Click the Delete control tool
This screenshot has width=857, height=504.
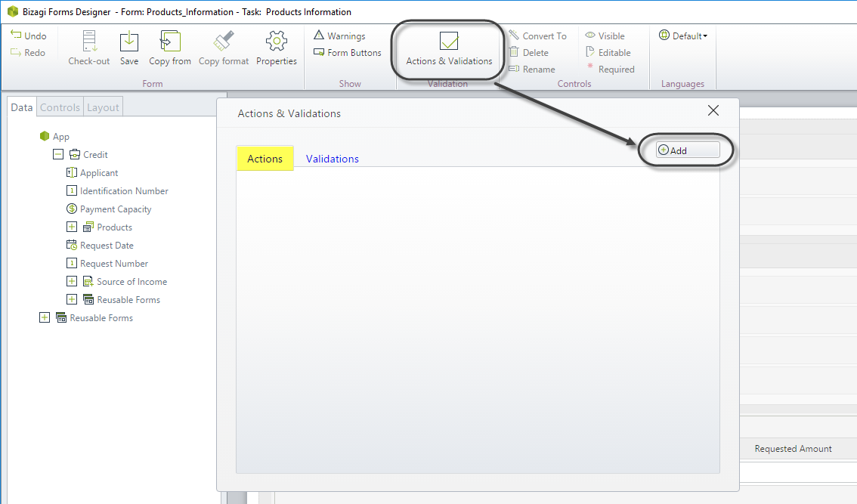click(x=528, y=52)
